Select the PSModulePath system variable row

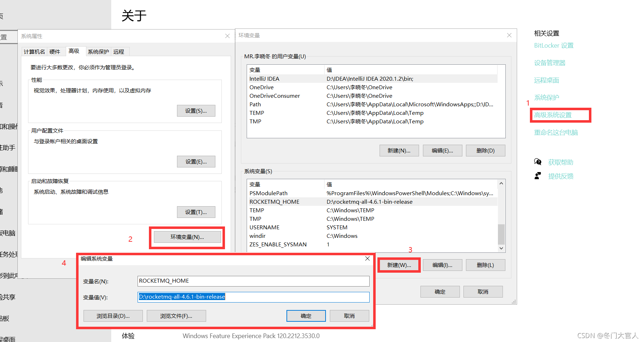(372, 193)
